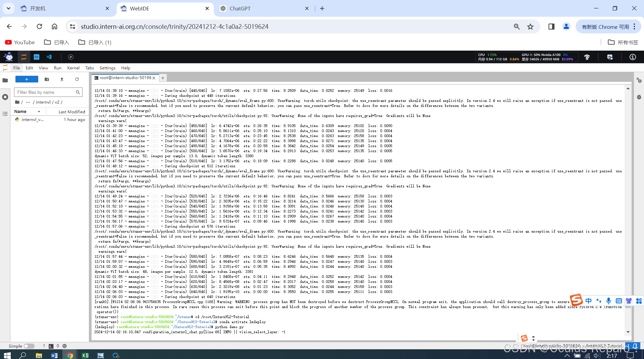
Task: Refresh the file browser listing
Action: point(77,79)
